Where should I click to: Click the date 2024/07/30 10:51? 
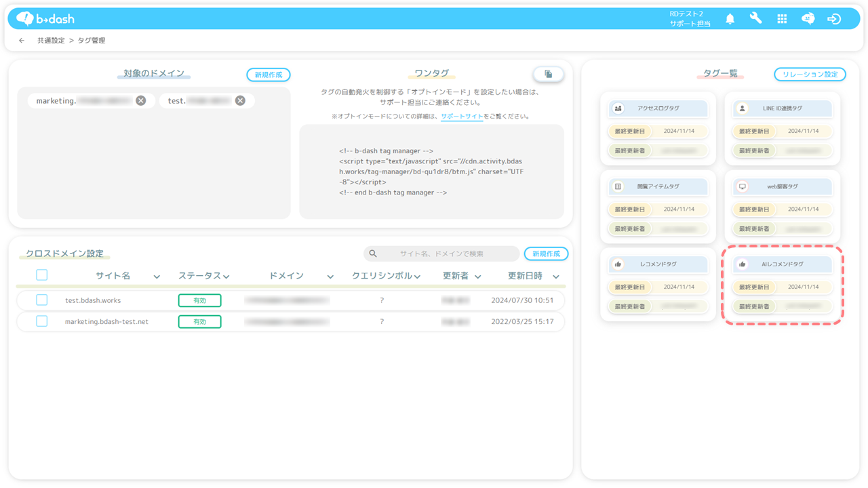coord(522,300)
